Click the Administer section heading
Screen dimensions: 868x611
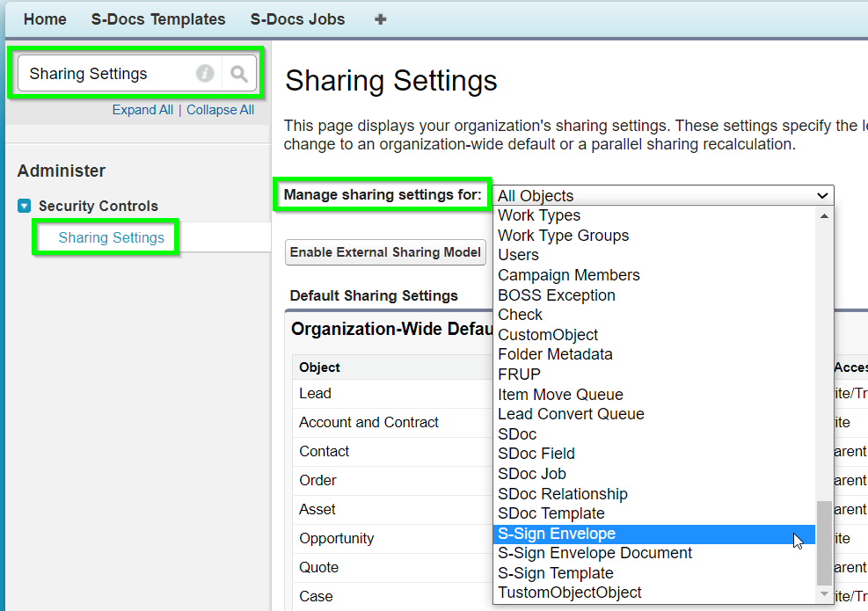62,171
